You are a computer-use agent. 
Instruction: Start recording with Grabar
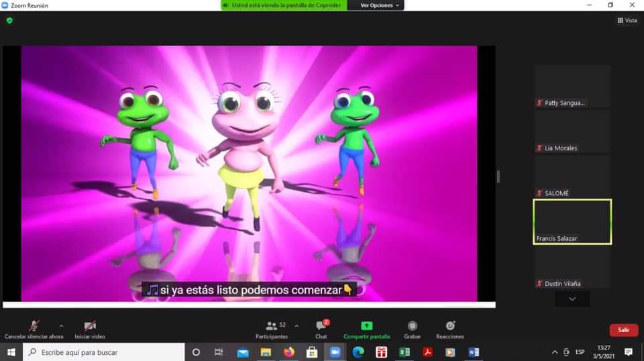[x=413, y=329]
